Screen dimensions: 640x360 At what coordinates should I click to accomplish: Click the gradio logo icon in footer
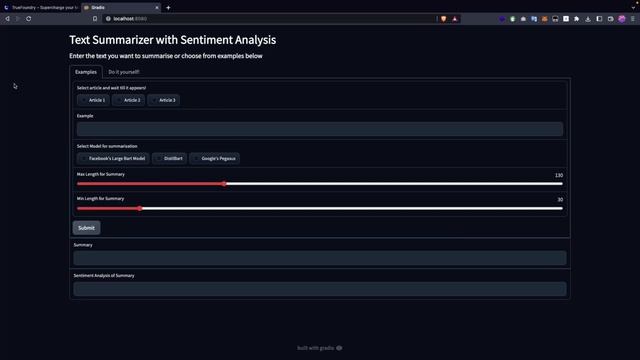tap(339, 348)
